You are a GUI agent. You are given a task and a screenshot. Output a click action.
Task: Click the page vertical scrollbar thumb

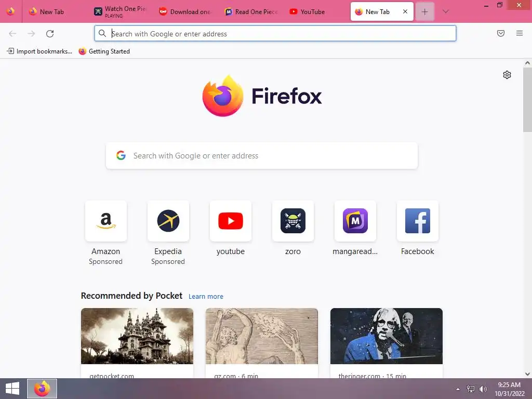(527, 99)
